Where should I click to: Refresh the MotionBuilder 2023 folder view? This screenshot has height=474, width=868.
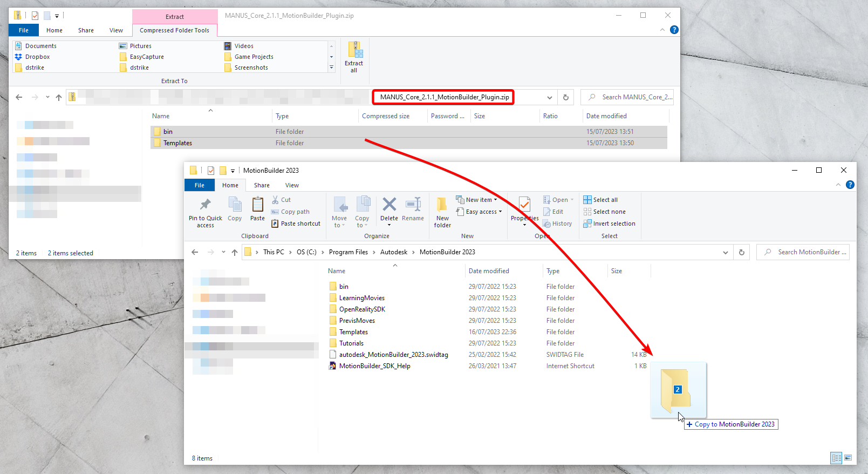pyautogui.click(x=741, y=252)
